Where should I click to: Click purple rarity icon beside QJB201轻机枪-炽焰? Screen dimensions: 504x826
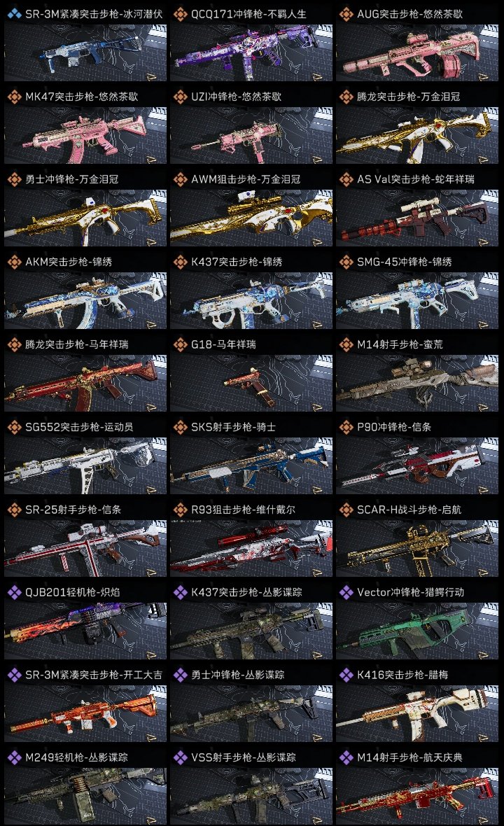click(x=14, y=591)
